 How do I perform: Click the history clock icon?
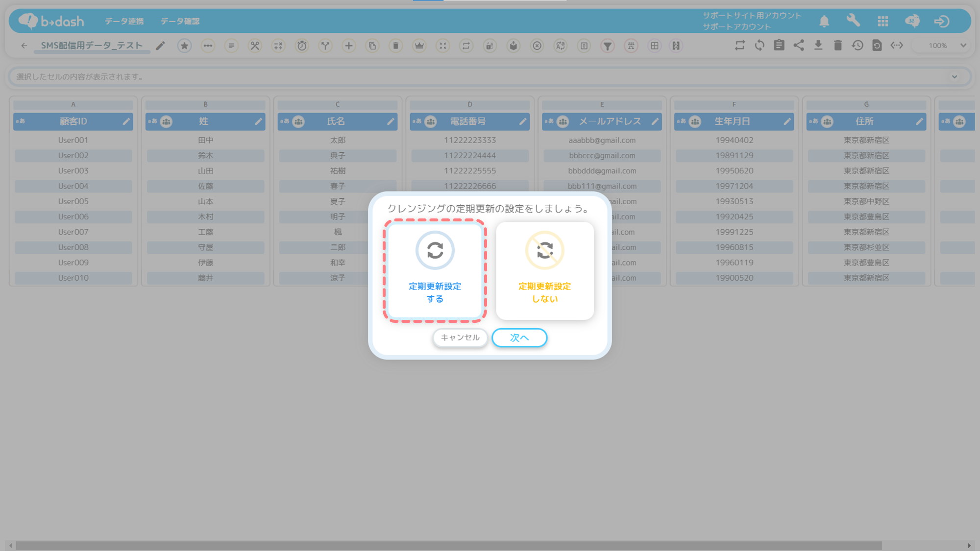coord(857,46)
